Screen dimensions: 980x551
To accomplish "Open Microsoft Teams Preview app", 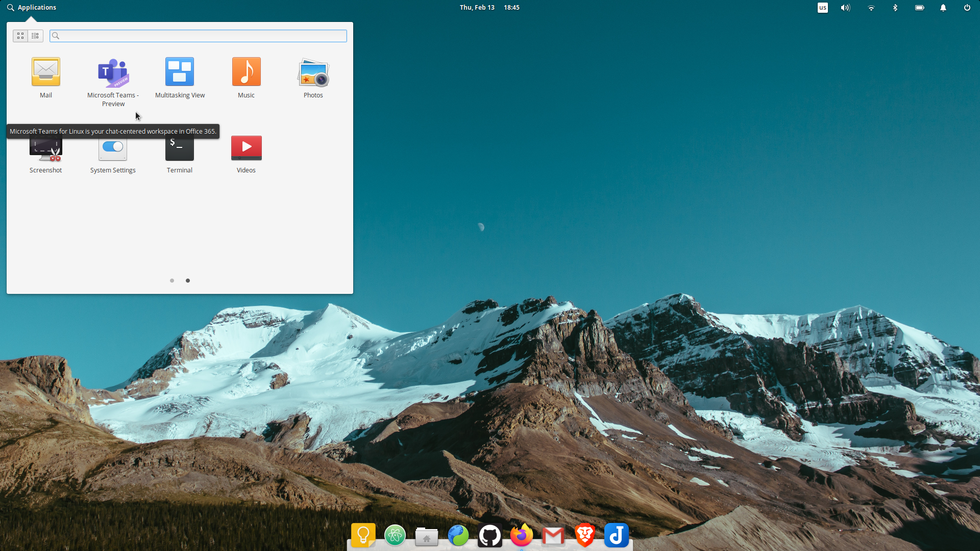I will pyautogui.click(x=112, y=72).
